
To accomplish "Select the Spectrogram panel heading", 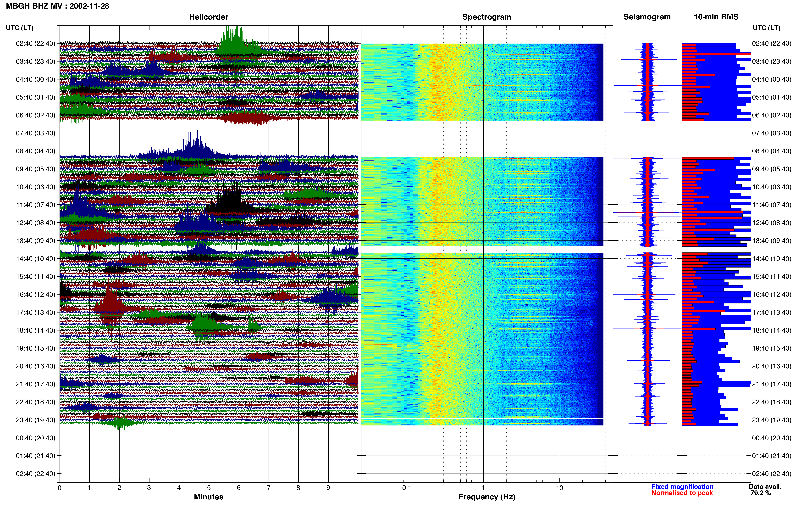I will (x=487, y=17).
